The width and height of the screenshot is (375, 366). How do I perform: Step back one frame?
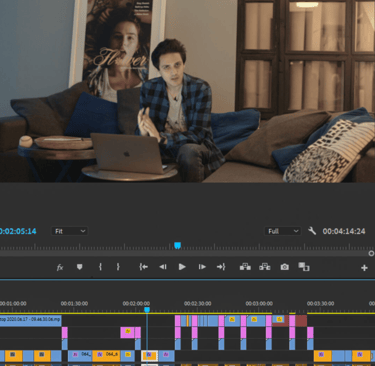163,267
